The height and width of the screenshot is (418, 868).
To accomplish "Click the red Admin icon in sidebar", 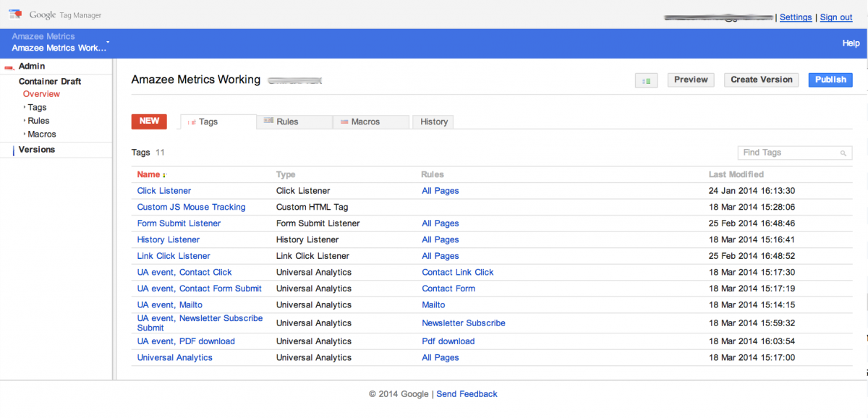I will [x=9, y=67].
